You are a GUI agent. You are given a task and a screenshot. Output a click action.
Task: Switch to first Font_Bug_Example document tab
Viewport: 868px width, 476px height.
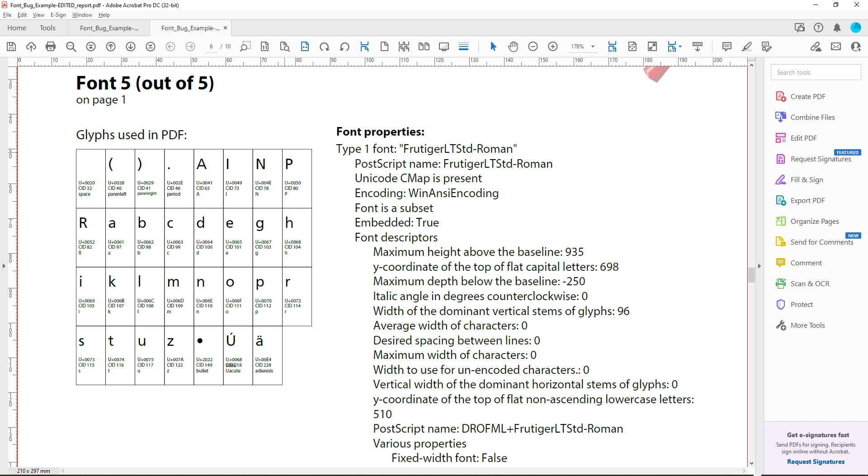(109, 28)
